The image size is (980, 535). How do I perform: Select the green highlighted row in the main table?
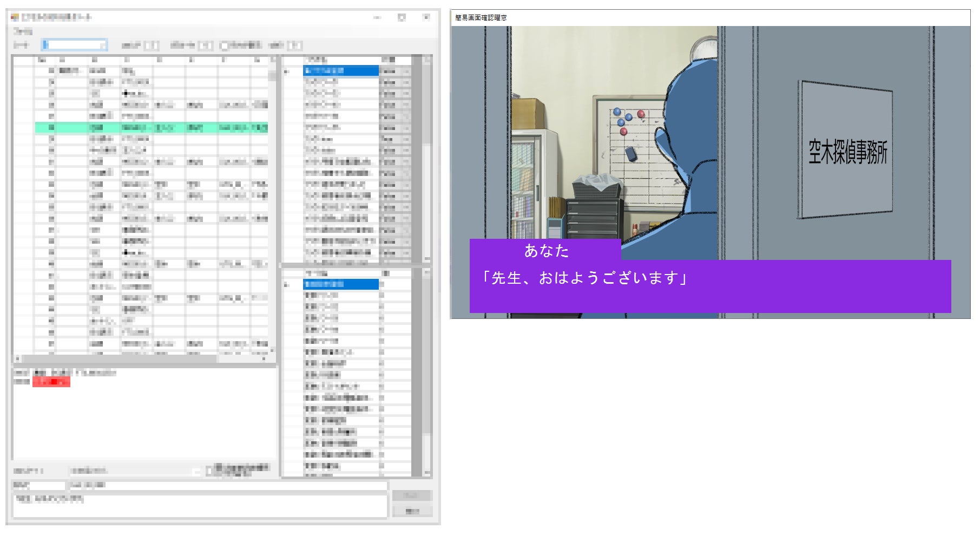pyautogui.click(x=152, y=128)
